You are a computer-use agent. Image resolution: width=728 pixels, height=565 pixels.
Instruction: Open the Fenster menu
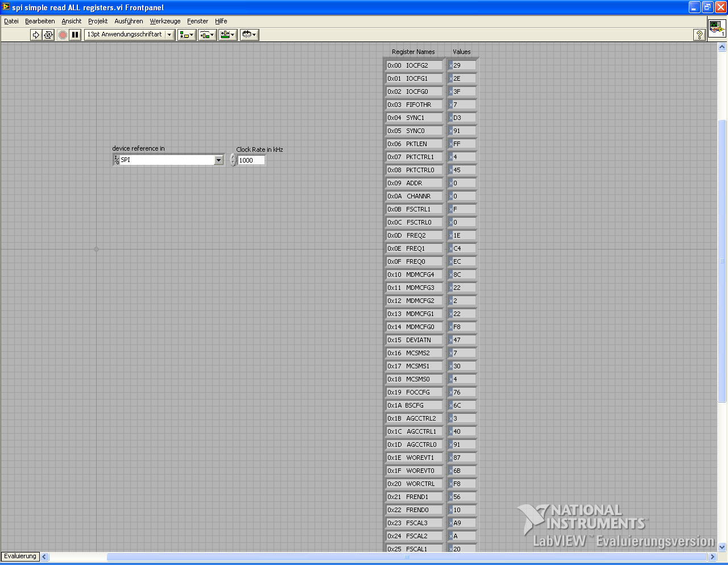point(198,21)
